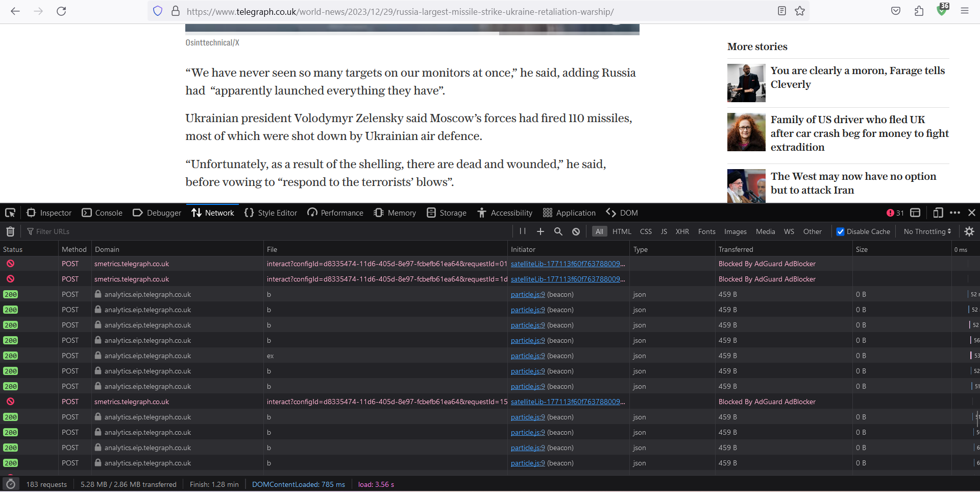Open the search requests magnifier

(x=558, y=231)
